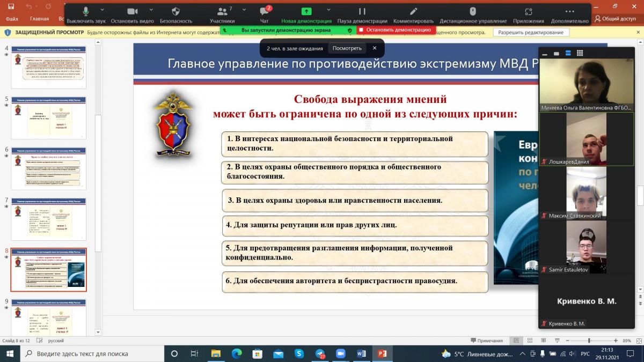Open File Explorer from the taskbar
The width and height of the screenshot is (644, 362).
(216, 353)
